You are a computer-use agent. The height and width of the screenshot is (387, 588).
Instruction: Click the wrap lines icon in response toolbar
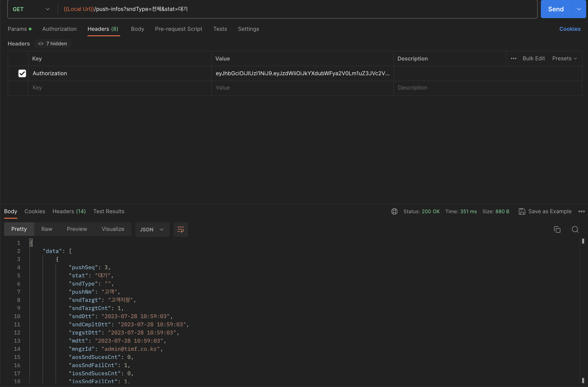click(180, 230)
